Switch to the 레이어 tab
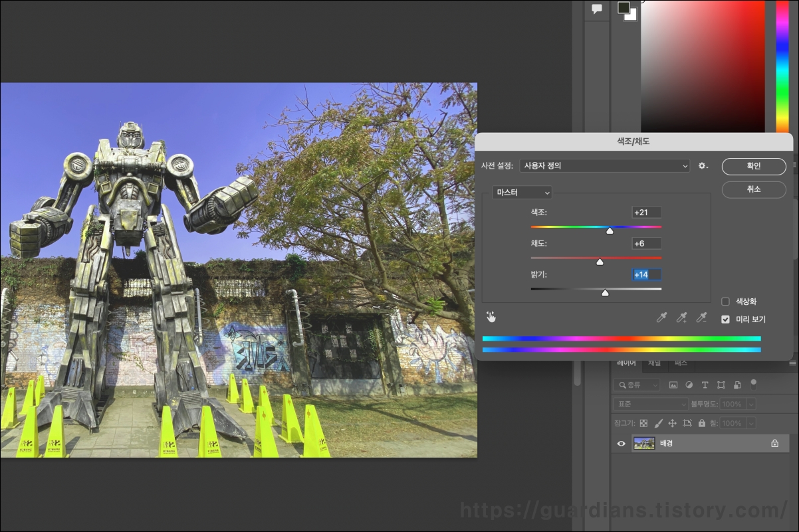799x532 pixels. pyautogui.click(x=626, y=363)
